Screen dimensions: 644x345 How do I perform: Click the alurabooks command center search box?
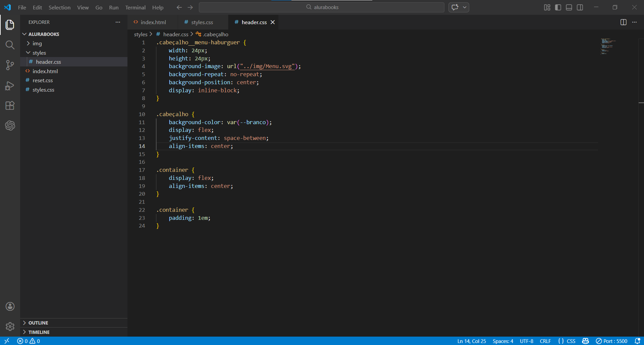click(321, 7)
